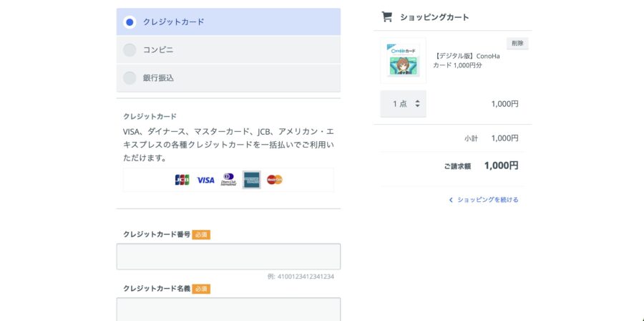Focus the クレジットカード番号 input field
The height and width of the screenshot is (321, 644).
click(228, 257)
